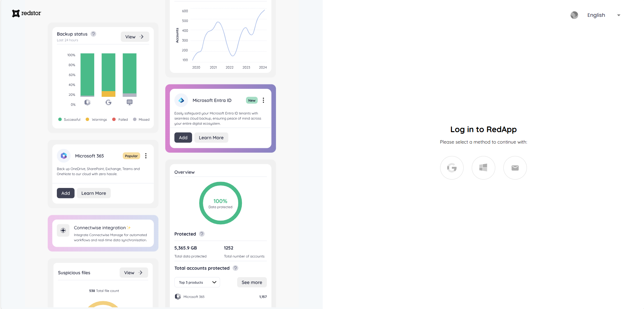
Task: Click the Missed legend grey dot
Action: coord(135,119)
